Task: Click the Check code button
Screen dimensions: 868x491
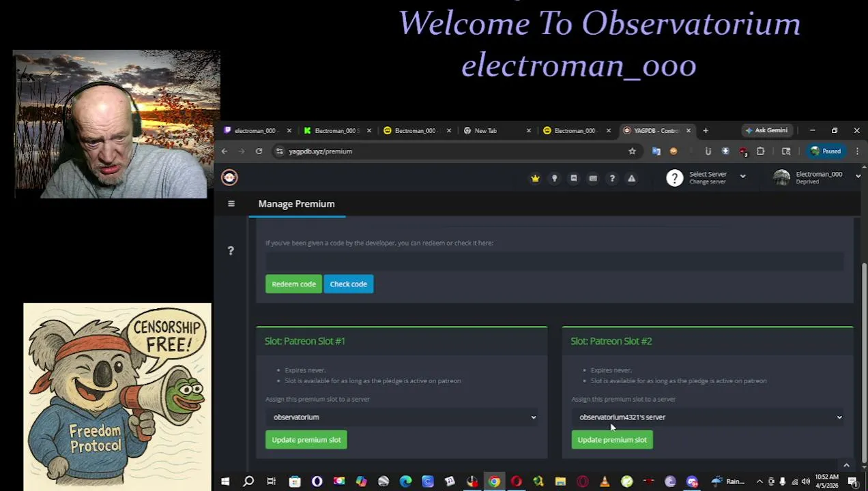Action: (x=349, y=284)
